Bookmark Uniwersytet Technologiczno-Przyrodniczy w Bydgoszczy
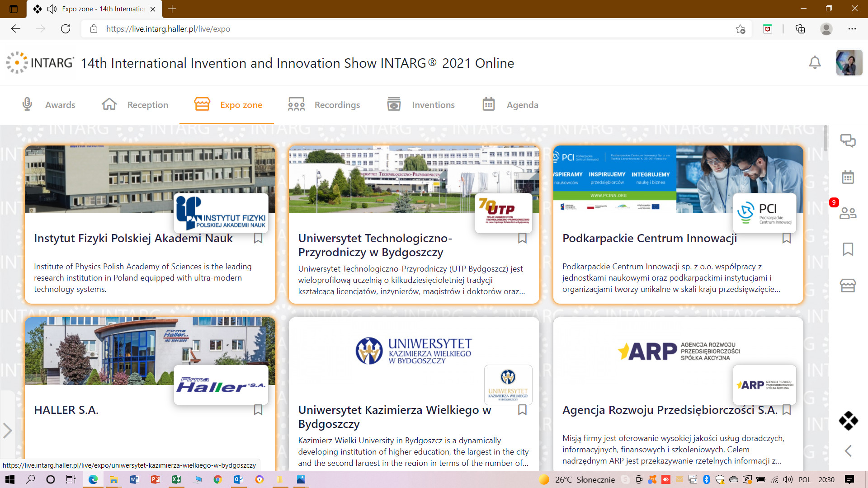 tap(522, 238)
